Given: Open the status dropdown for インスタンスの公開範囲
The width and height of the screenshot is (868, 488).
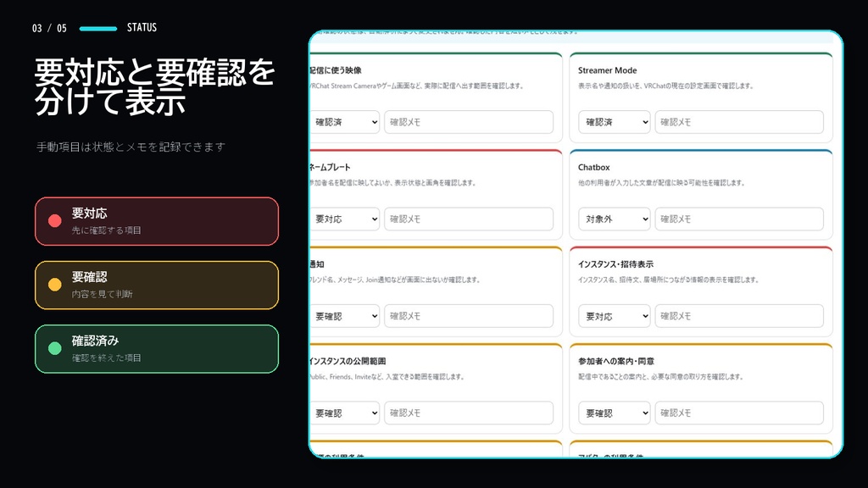Looking at the screenshot, I should 345,413.
